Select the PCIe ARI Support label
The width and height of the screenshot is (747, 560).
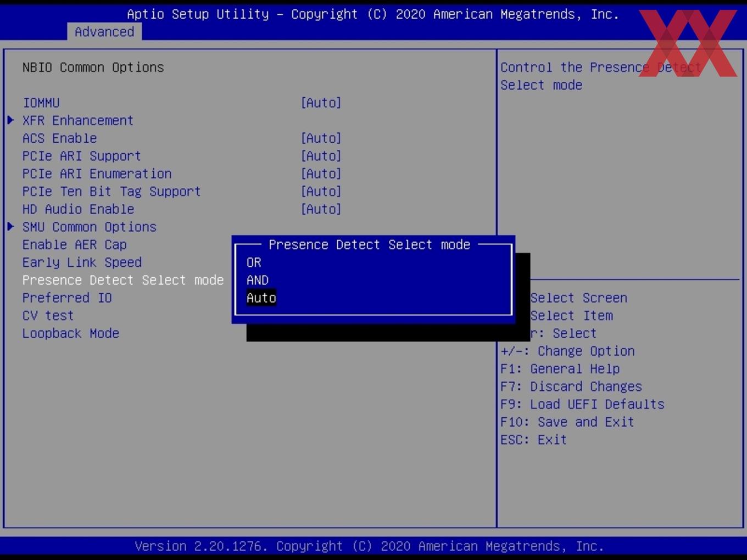pos(82,156)
